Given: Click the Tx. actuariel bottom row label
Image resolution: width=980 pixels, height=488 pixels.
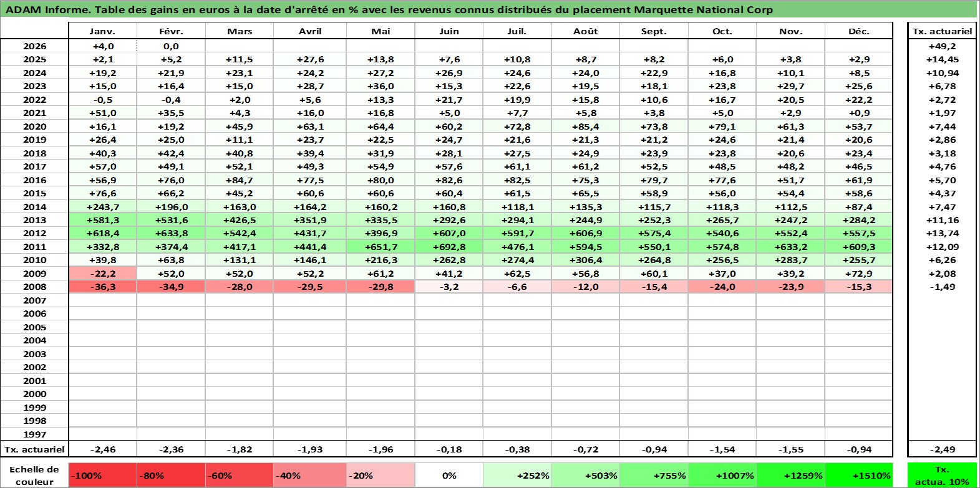Looking at the screenshot, I should pos(35,449).
